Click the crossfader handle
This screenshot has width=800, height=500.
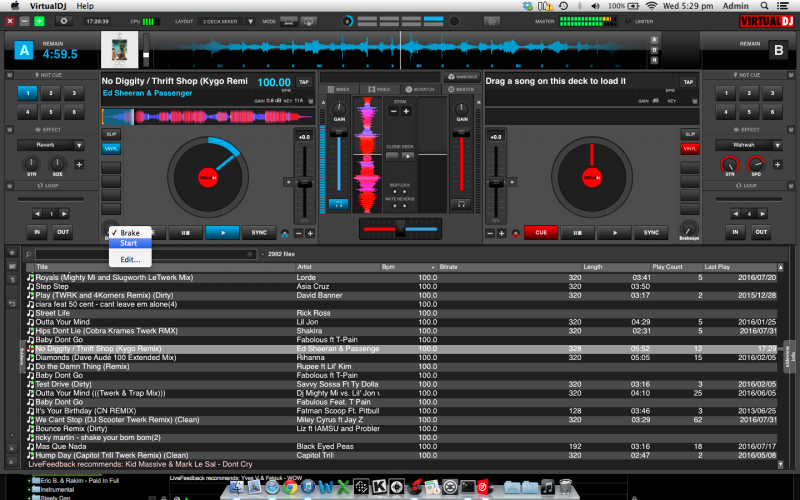(x=401, y=229)
